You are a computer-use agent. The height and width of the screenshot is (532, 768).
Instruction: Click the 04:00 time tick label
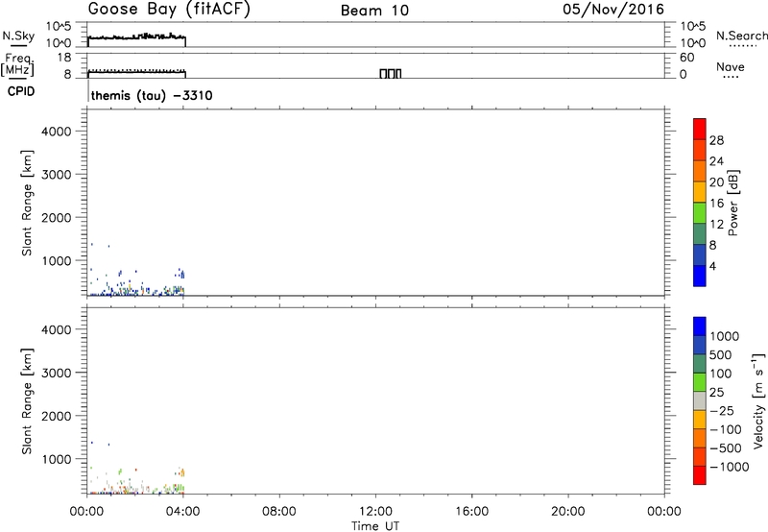[x=183, y=512]
